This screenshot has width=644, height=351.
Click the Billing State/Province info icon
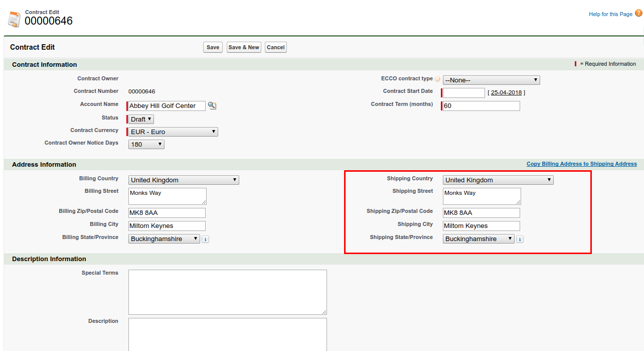click(x=205, y=240)
